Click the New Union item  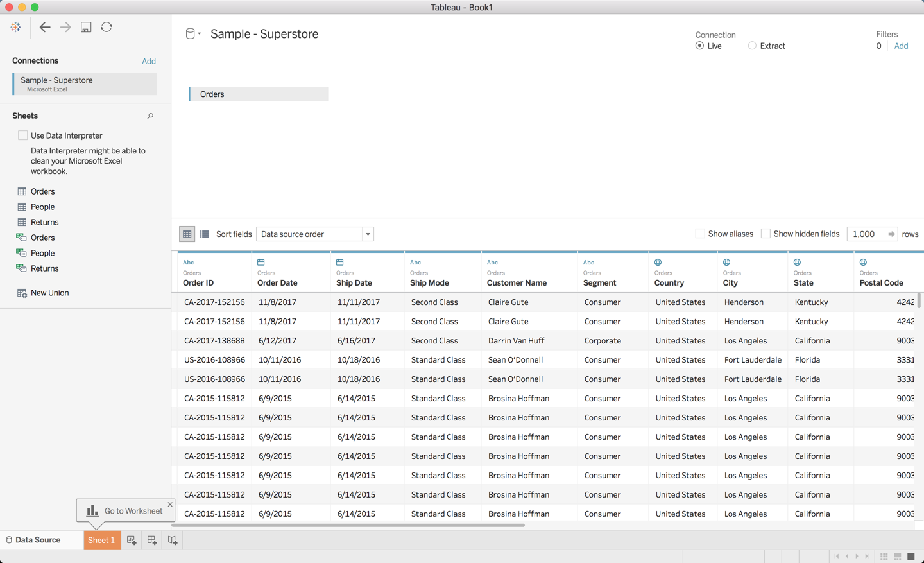coord(43,293)
